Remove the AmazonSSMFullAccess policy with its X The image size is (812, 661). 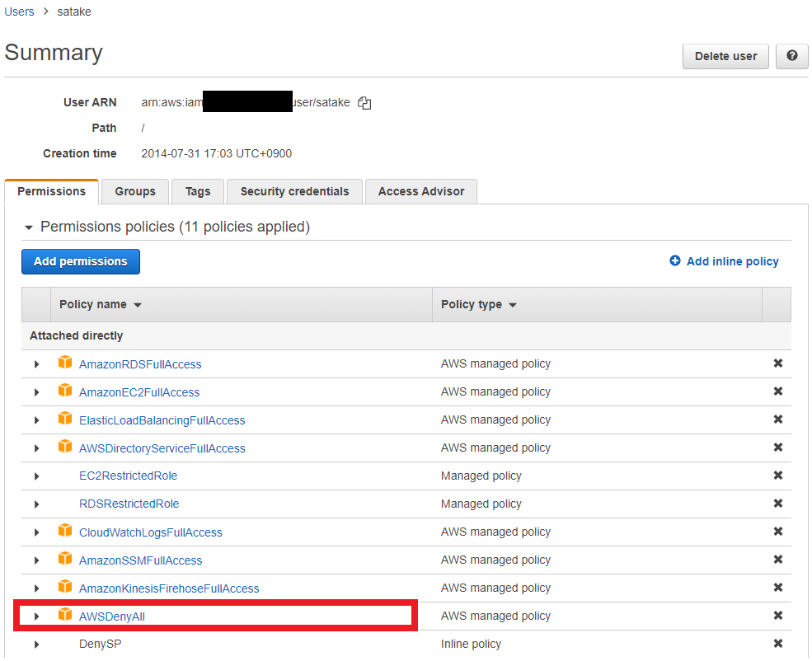point(778,560)
